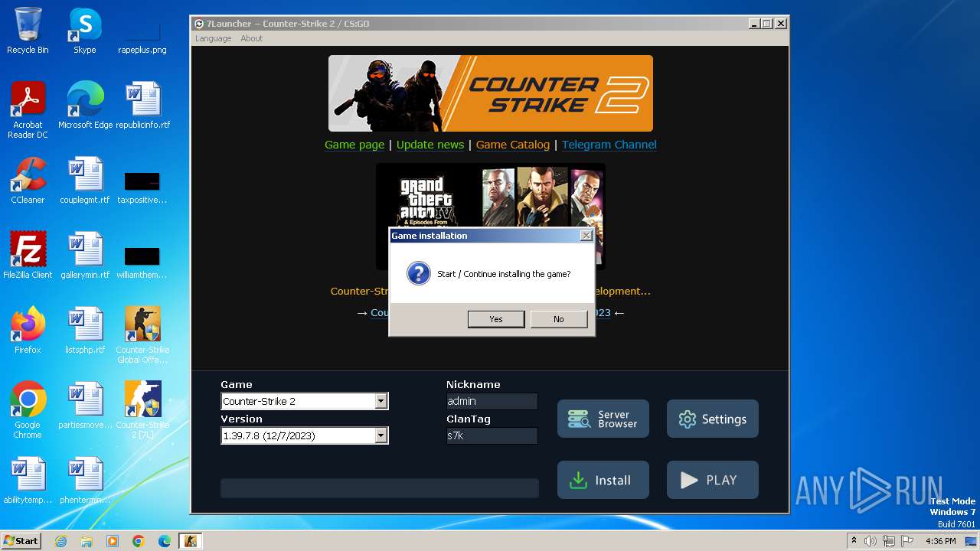Open launcher Settings

(713, 419)
